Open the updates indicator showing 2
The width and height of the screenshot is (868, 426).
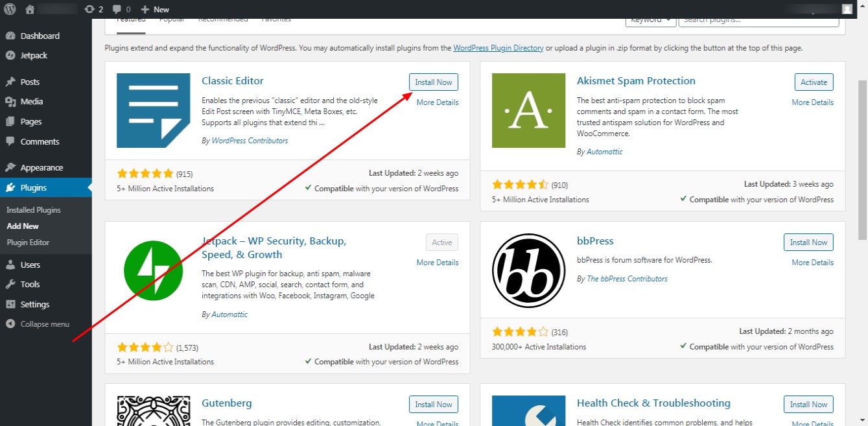(93, 9)
